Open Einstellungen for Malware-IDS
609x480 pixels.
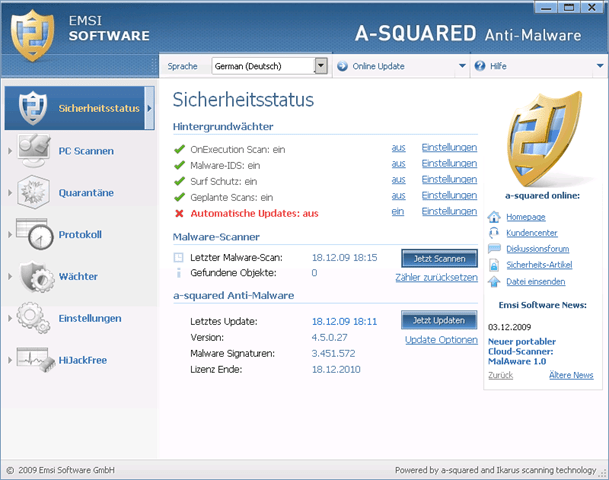tap(449, 163)
